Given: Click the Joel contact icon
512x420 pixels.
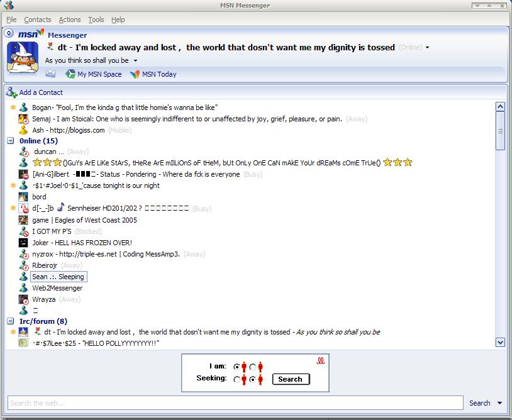Looking at the screenshot, I should 23,185.
